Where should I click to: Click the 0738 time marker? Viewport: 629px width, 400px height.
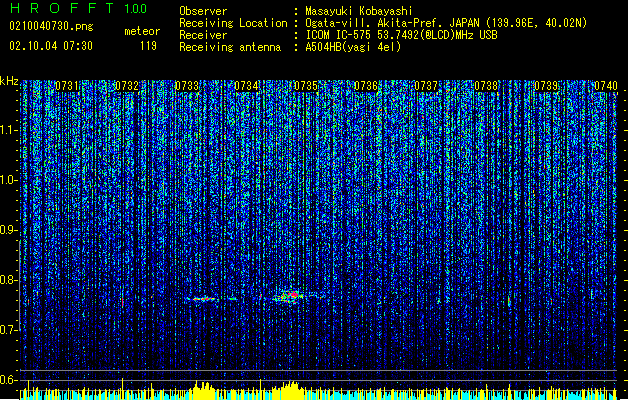(486, 86)
